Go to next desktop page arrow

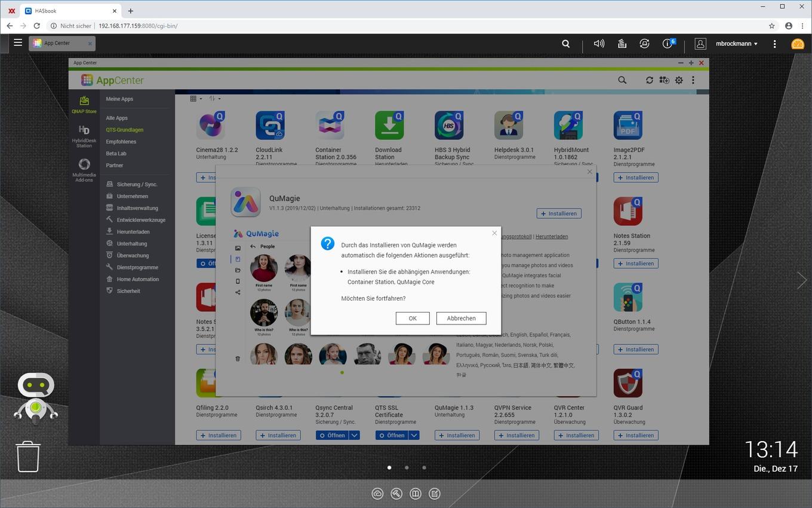802,280
